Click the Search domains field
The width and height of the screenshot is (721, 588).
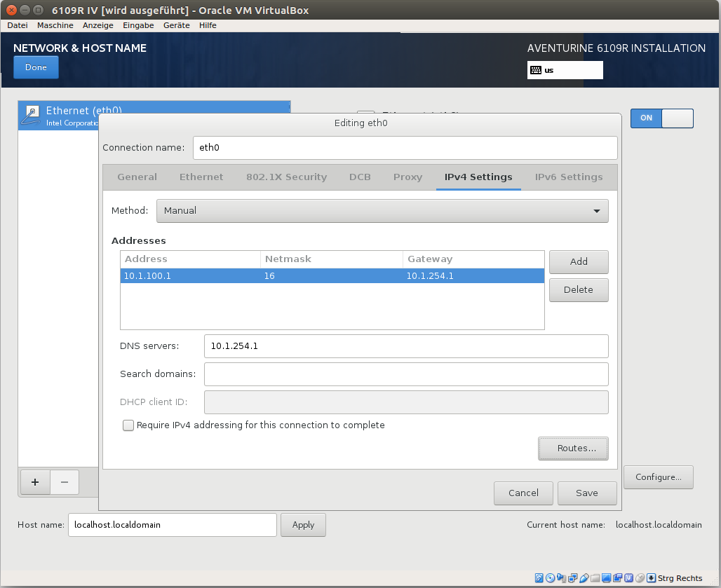[x=406, y=374]
